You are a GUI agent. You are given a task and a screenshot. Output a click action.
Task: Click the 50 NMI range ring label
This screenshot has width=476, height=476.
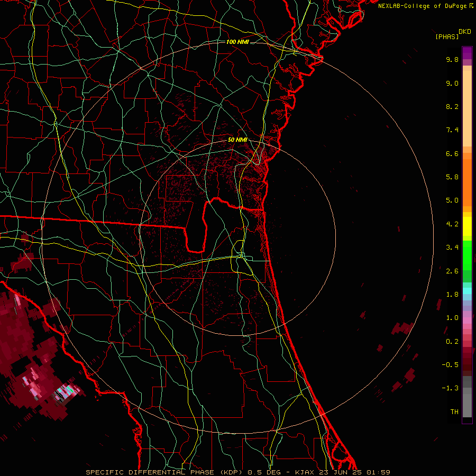point(237,140)
